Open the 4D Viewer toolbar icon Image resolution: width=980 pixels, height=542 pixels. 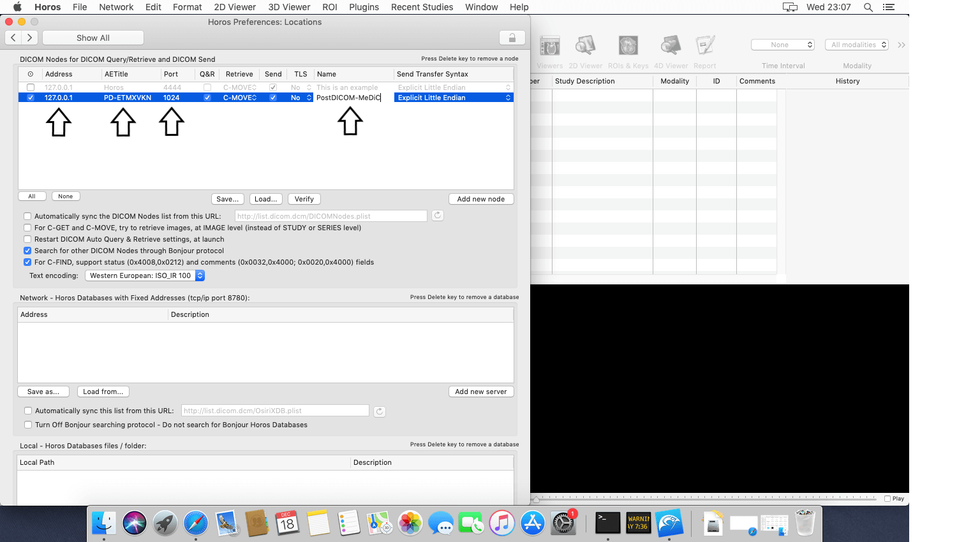(x=671, y=46)
